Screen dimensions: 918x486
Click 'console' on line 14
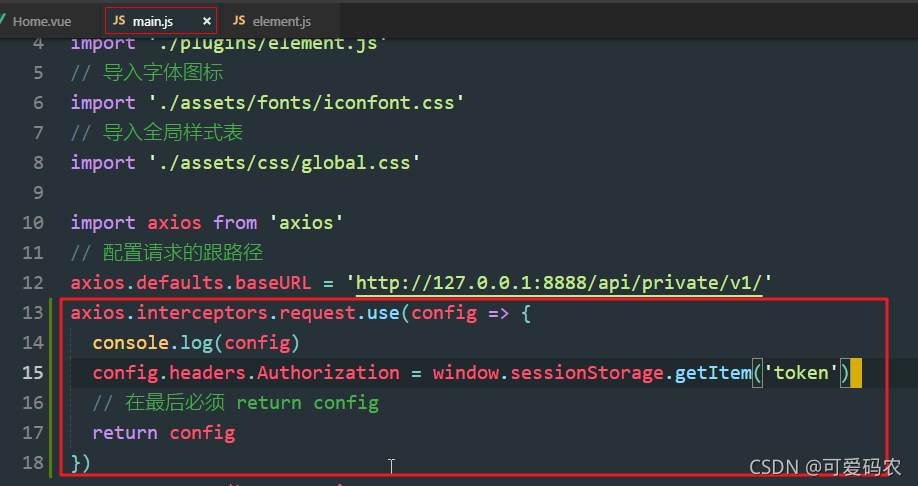131,343
